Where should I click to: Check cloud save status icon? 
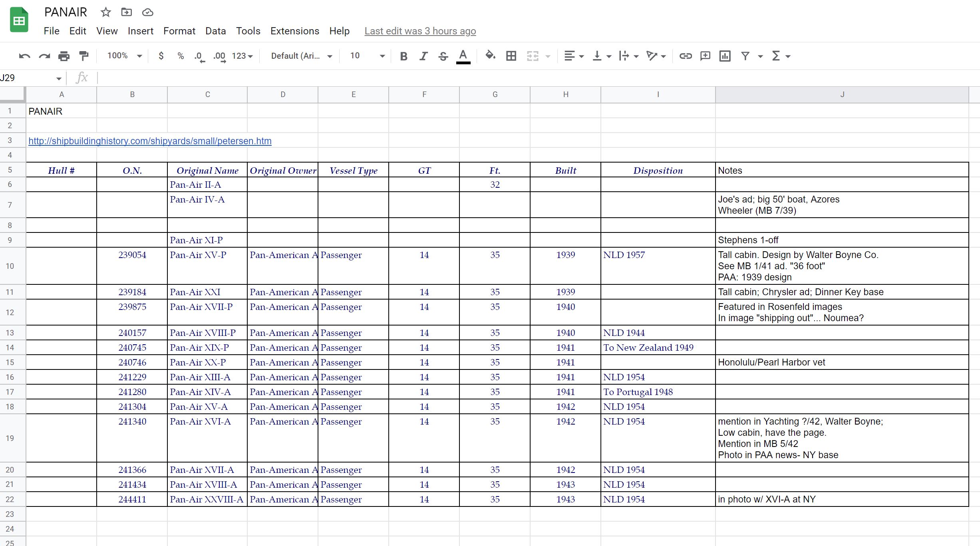[147, 12]
